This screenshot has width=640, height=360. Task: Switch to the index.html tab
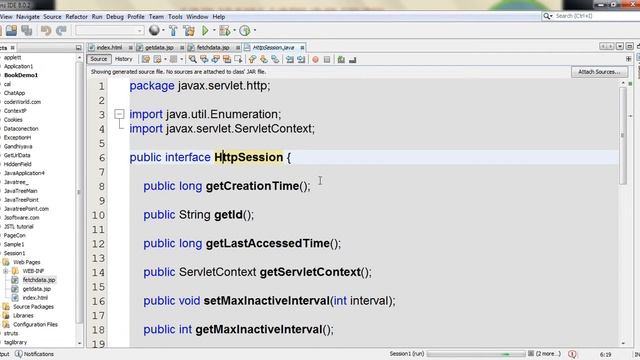pos(110,48)
